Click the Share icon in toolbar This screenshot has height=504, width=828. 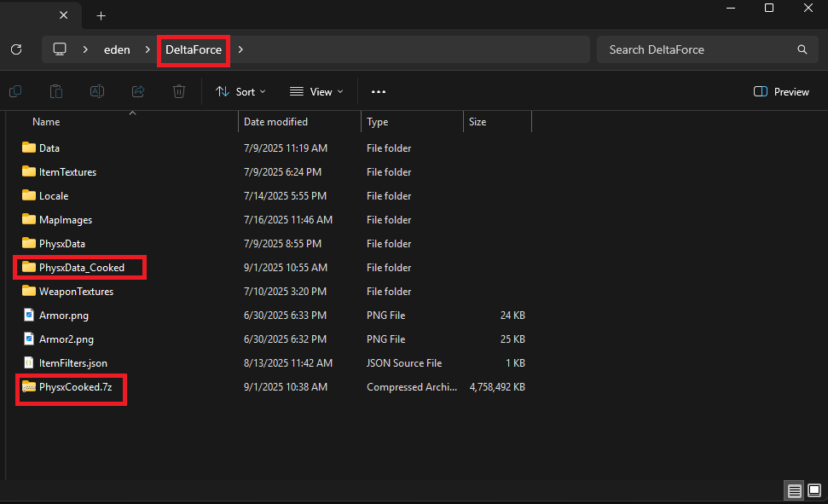coord(138,91)
